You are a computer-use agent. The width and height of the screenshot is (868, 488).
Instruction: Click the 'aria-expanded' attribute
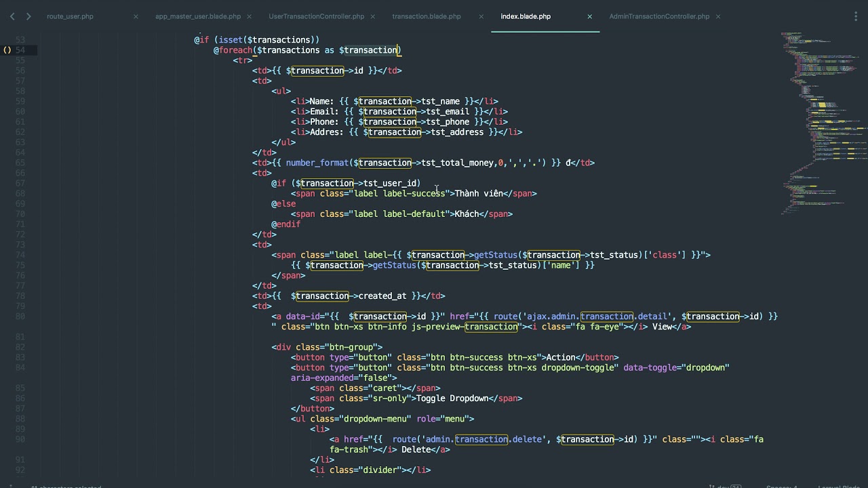pyautogui.click(x=322, y=378)
